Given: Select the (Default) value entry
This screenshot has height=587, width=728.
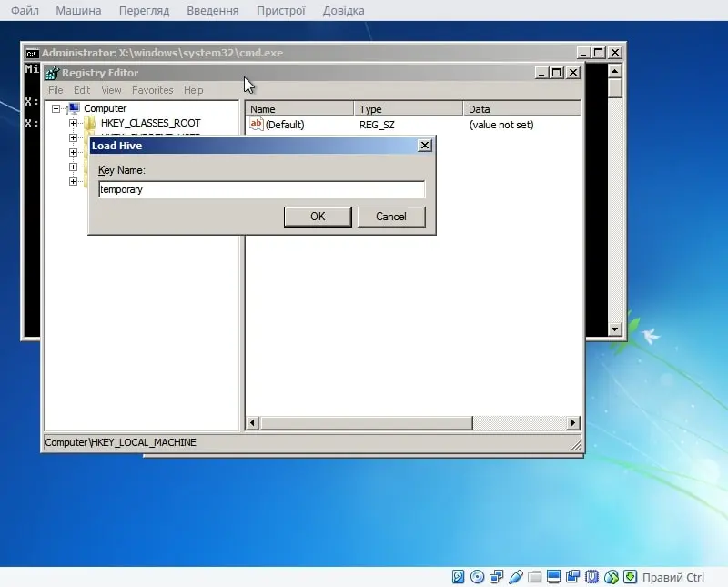Looking at the screenshot, I should click(x=285, y=125).
